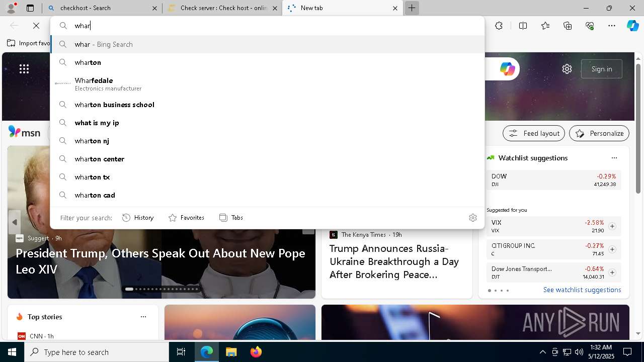Pick the 'wharton nj' suggestion
The height and width of the screenshot is (362, 644).
(267, 141)
